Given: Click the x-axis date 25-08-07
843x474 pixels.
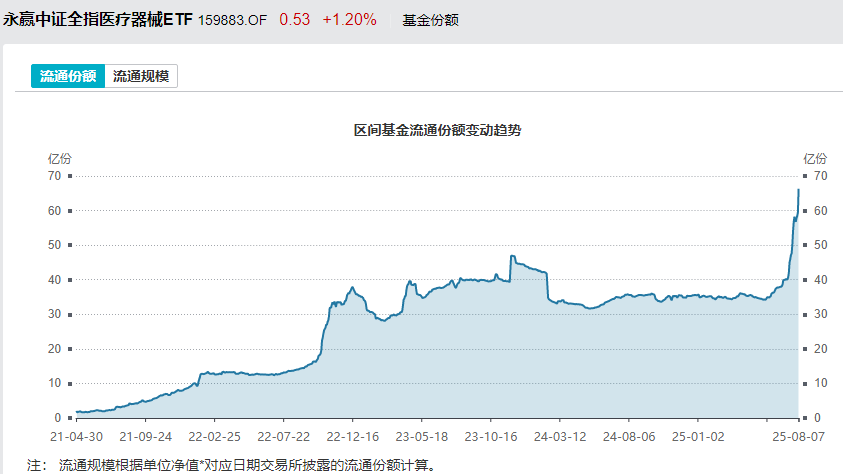Looking at the screenshot, I should pyautogui.click(x=798, y=437).
